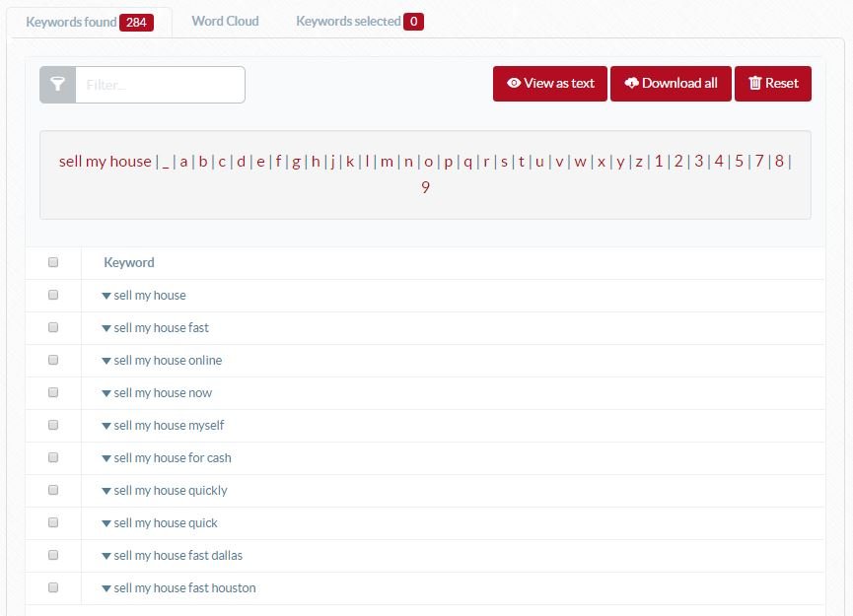
Task: Click the filter funnel icon
Action: 57,84
